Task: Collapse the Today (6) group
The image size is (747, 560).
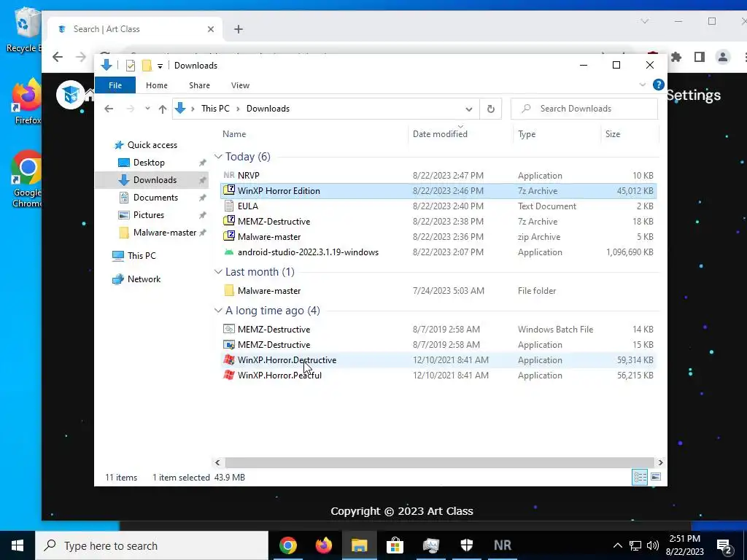Action: (x=218, y=157)
